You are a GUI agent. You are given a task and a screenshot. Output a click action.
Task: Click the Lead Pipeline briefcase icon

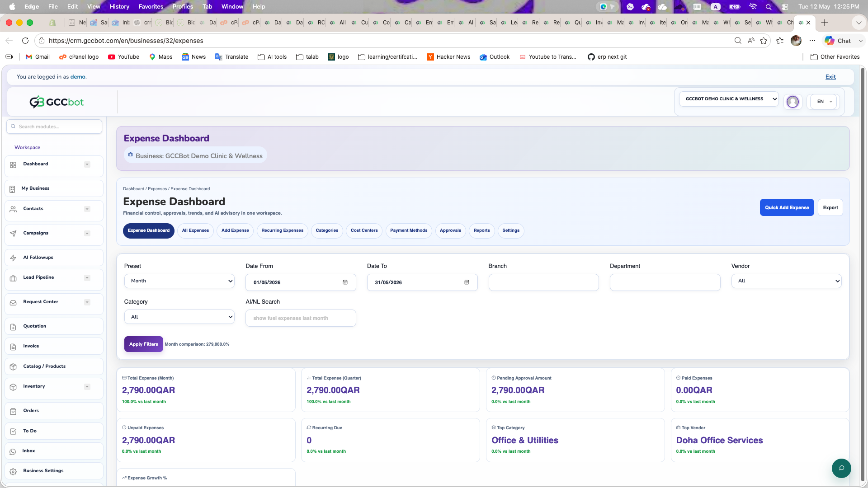coord(13,278)
